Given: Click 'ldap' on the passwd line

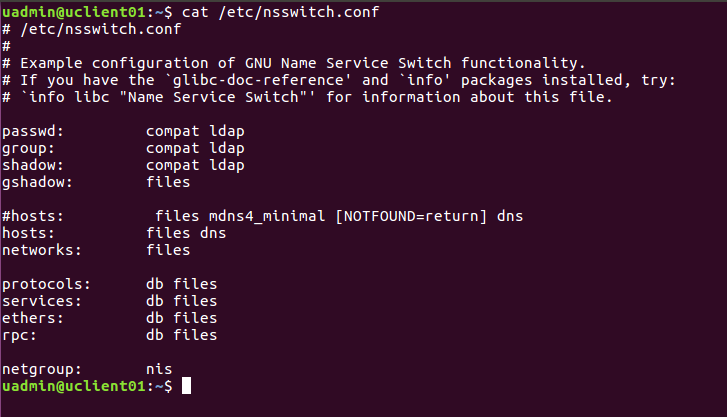Looking at the screenshot, I should [227, 132].
